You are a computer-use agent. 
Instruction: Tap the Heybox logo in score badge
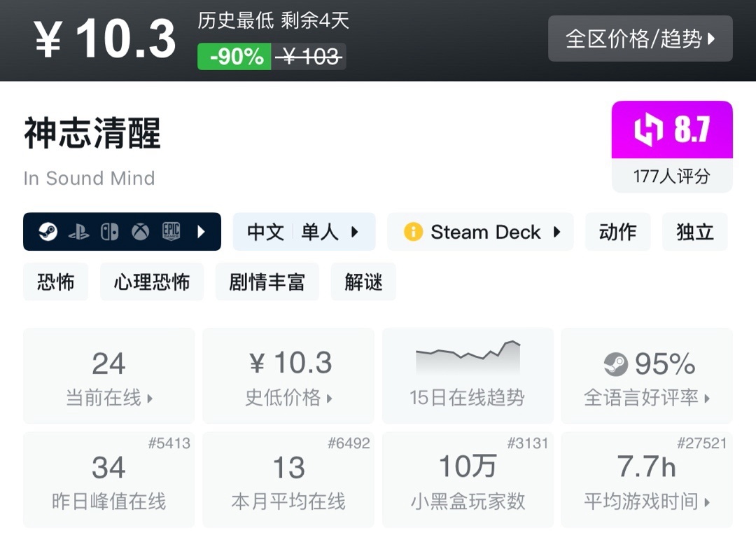point(648,130)
